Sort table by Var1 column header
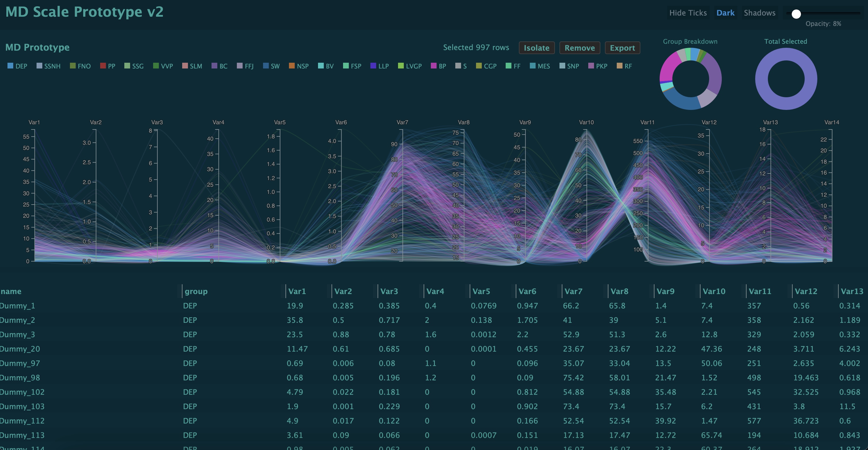The height and width of the screenshot is (450, 868). click(x=297, y=291)
